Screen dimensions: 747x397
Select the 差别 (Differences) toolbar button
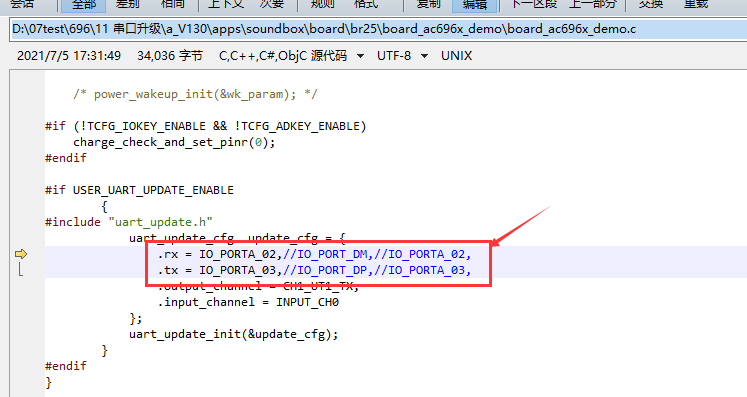click(x=127, y=5)
